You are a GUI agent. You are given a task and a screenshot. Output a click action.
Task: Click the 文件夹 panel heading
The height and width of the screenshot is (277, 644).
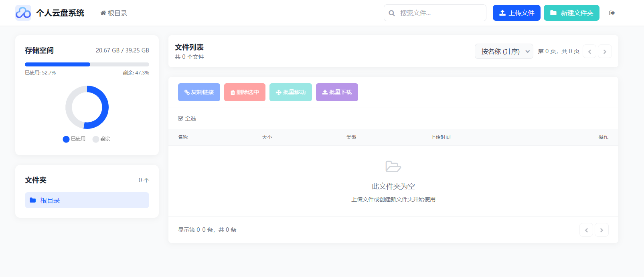pos(36,180)
